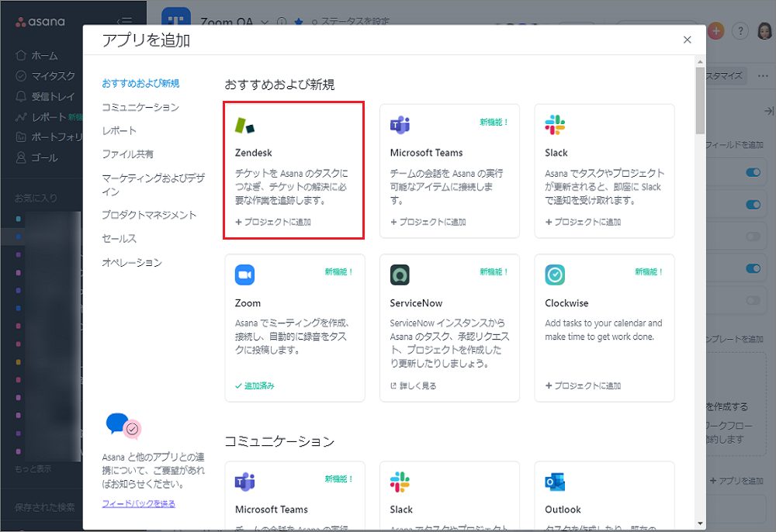The height and width of the screenshot is (532, 776).
Task: Toggle the first blue switch in the customize panel
Action: [x=753, y=172]
